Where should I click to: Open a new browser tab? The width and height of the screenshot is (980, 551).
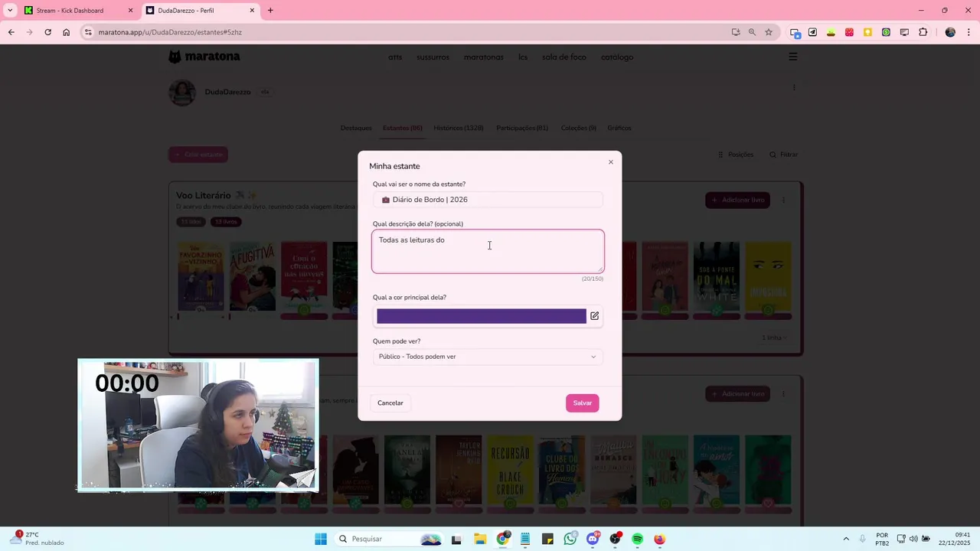270,11
